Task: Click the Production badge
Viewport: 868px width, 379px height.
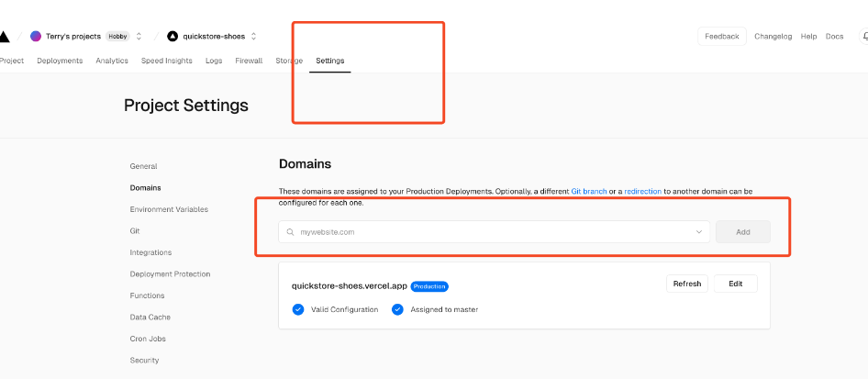Action: coord(429,286)
